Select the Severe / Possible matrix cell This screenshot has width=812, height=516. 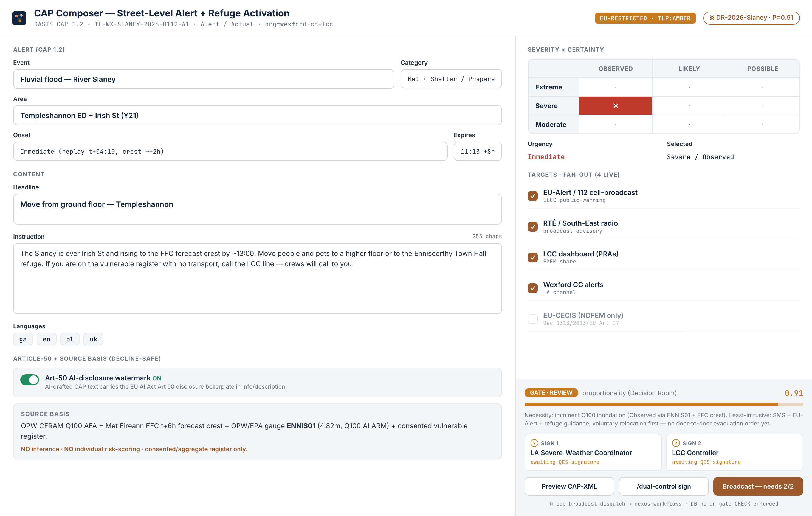coord(762,106)
